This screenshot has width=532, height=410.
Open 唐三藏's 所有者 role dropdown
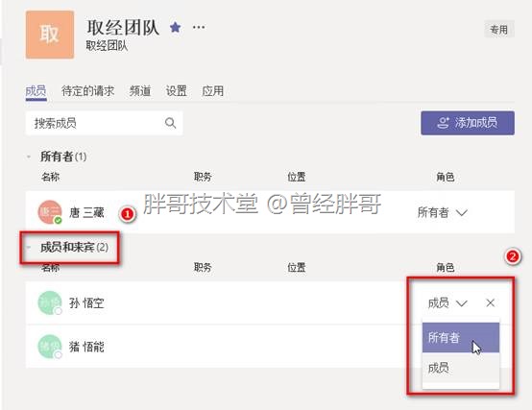443,212
